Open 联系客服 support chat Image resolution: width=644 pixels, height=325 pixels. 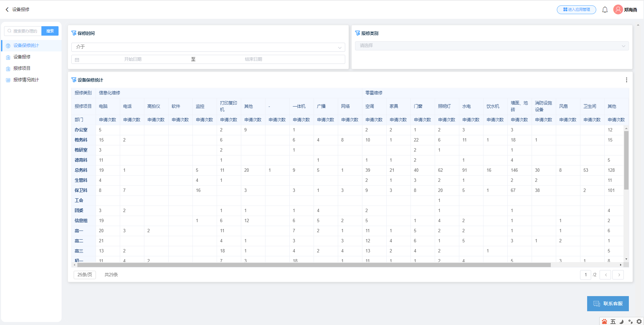click(608, 303)
